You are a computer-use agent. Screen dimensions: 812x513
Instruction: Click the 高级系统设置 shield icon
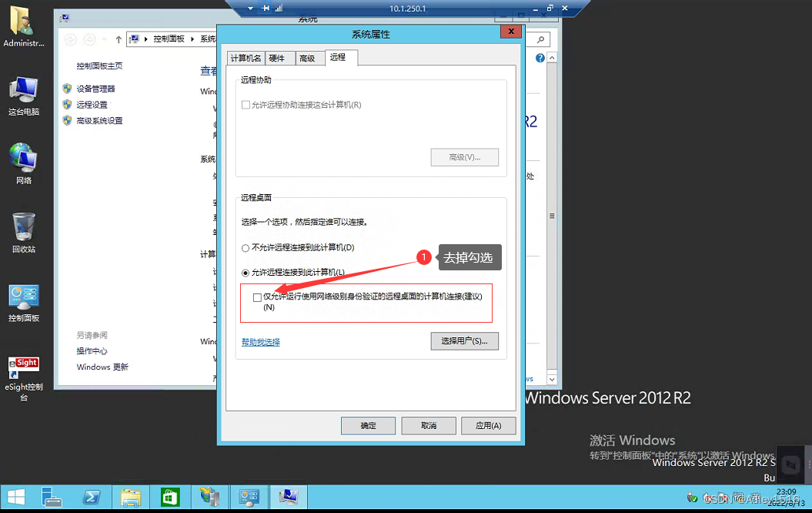[x=67, y=121]
